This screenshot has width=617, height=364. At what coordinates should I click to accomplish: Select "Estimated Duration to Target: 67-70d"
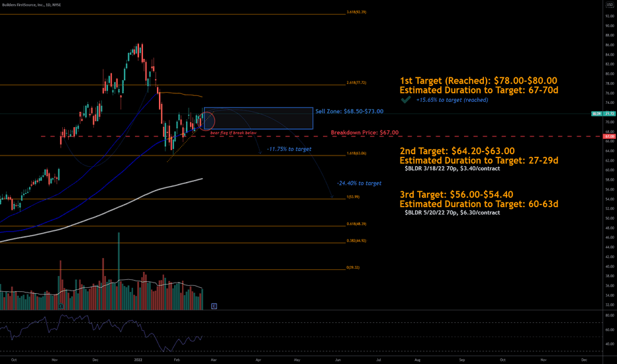tap(479, 90)
